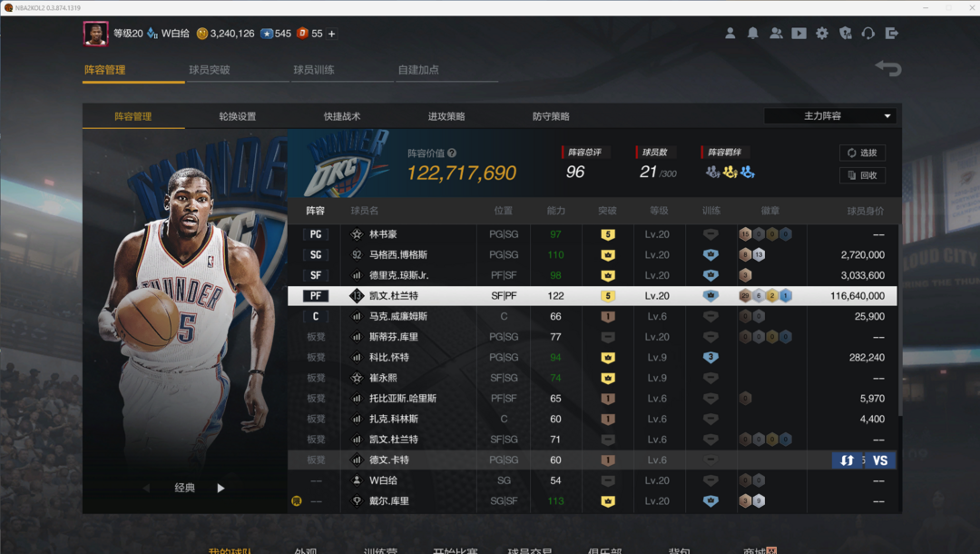980x554 pixels.
Task: Click the logout exit icon
Action: (892, 33)
